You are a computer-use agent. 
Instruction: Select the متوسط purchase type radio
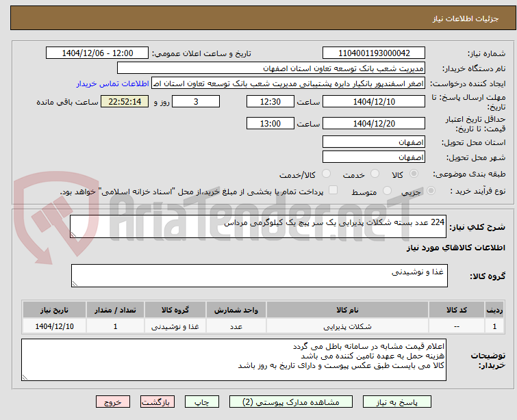(x=387, y=191)
